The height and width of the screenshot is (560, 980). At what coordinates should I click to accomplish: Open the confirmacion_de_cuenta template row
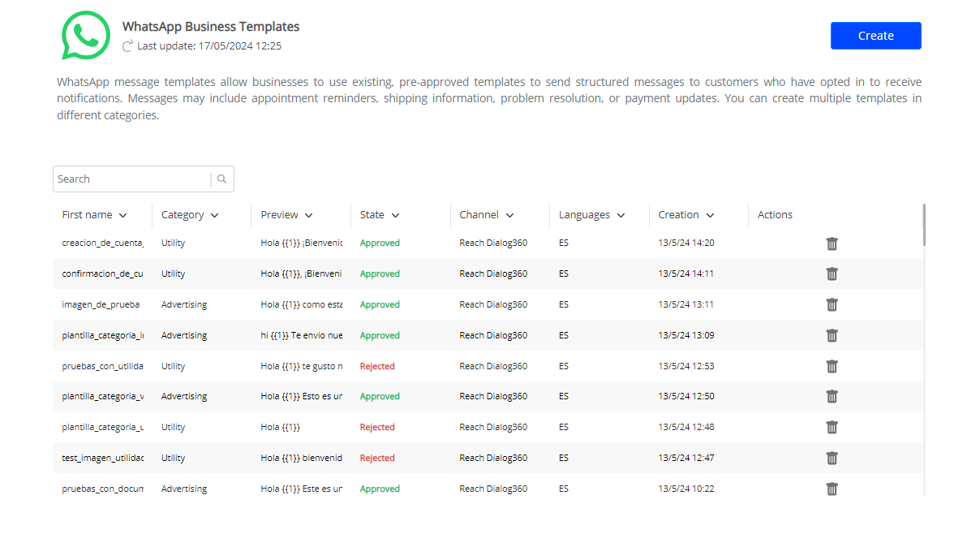click(x=102, y=274)
